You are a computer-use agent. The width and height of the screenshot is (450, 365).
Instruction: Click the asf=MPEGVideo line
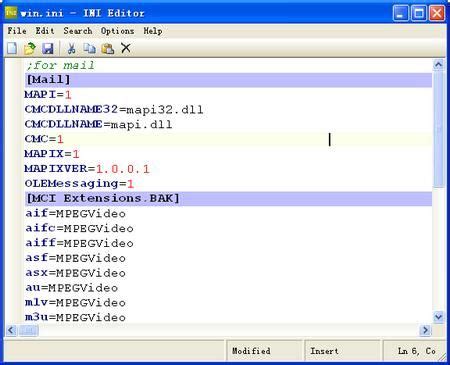point(76,258)
